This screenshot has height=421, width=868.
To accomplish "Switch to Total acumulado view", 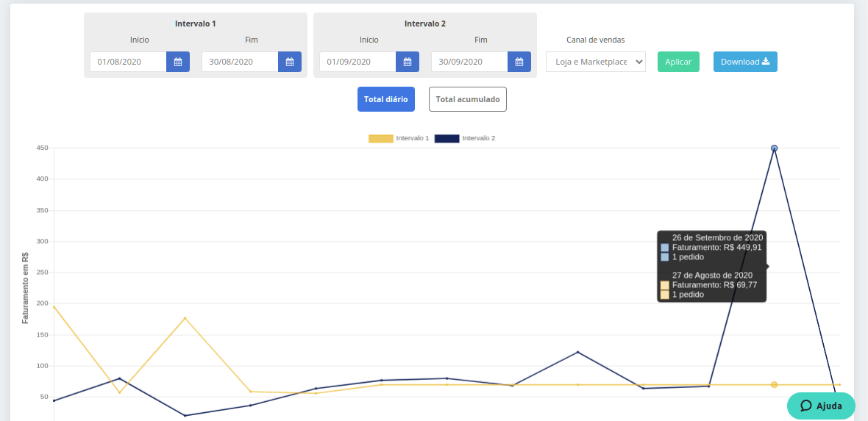I will (468, 99).
